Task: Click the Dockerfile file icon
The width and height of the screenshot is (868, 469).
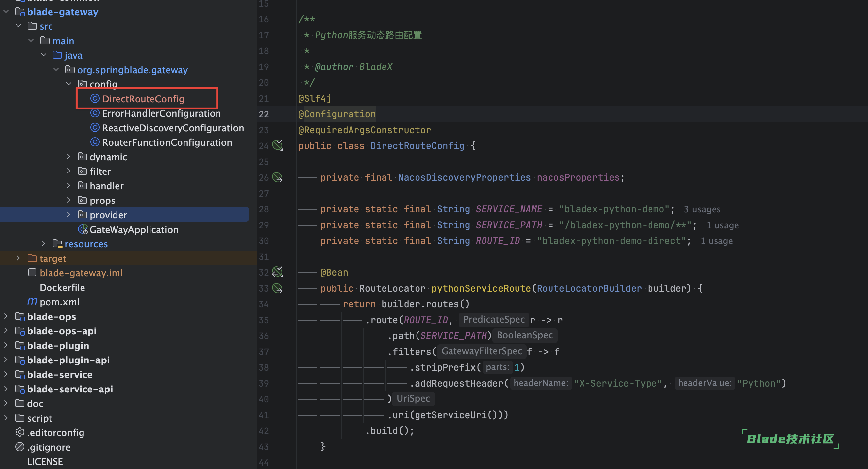Action: 32,287
